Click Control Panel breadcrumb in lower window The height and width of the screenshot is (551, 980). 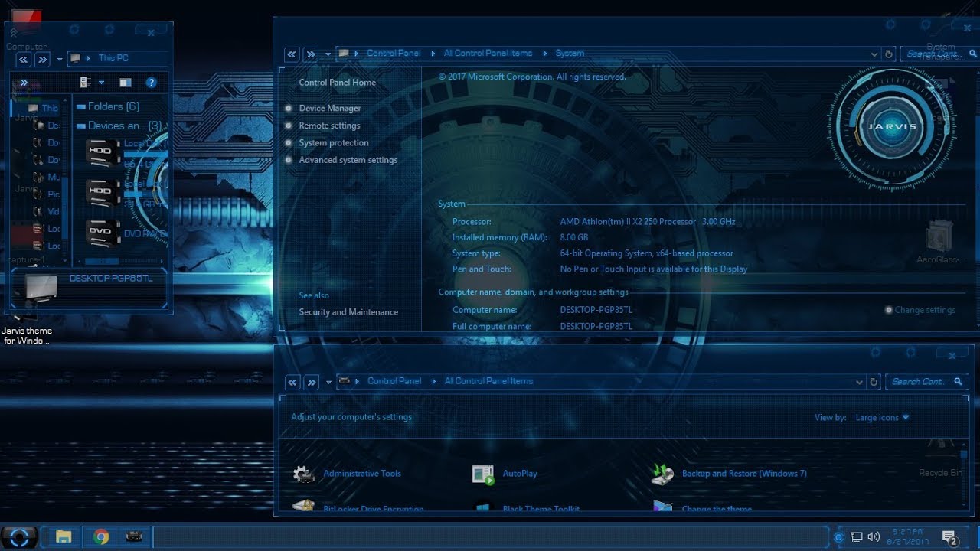point(394,381)
